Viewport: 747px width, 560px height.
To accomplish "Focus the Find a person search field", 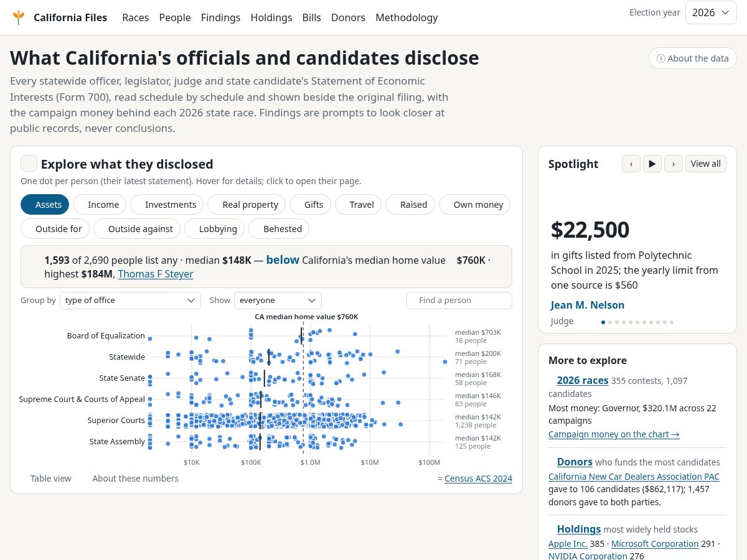I will click(x=459, y=300).
